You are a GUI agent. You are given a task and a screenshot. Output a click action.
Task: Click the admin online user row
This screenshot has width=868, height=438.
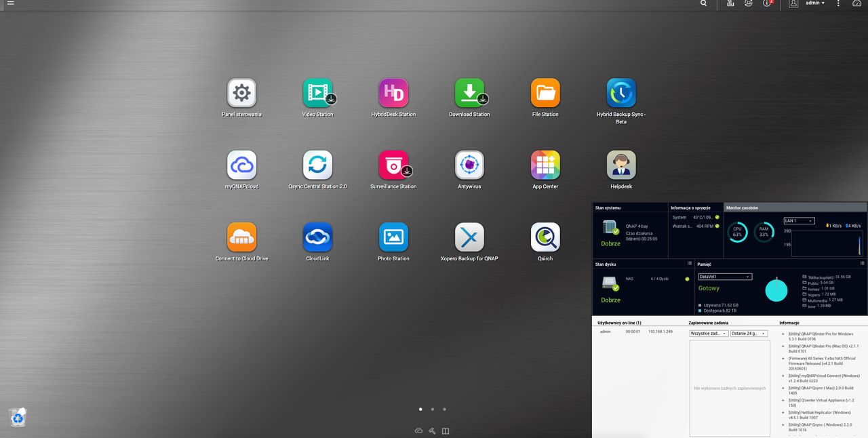point(637,332)
